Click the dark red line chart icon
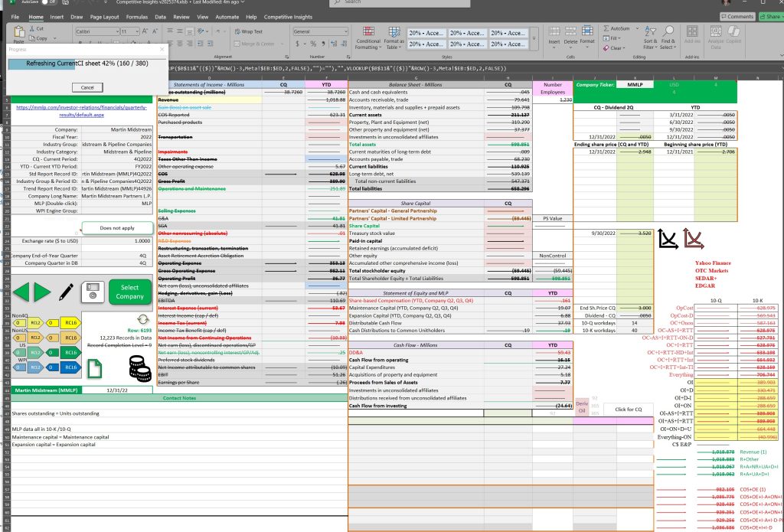This screenshot has height=532, width=784. pyautogui.click(x=694, y=239)
